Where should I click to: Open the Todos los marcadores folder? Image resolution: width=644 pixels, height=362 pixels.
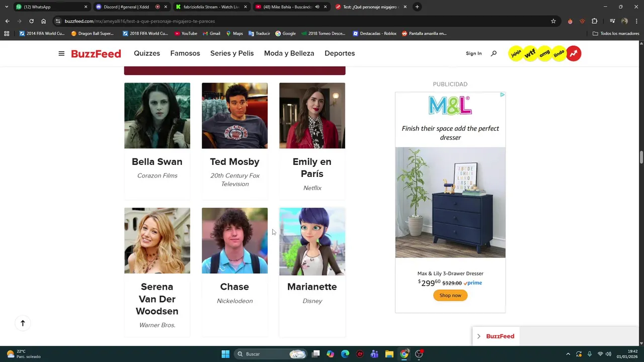[x=616, y=34]
